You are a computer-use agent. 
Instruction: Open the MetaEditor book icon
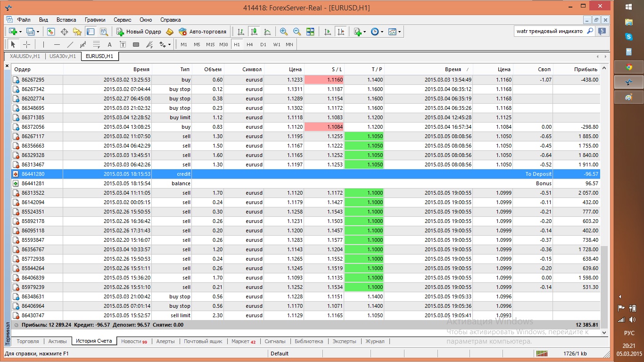click(x=170, y=32)
